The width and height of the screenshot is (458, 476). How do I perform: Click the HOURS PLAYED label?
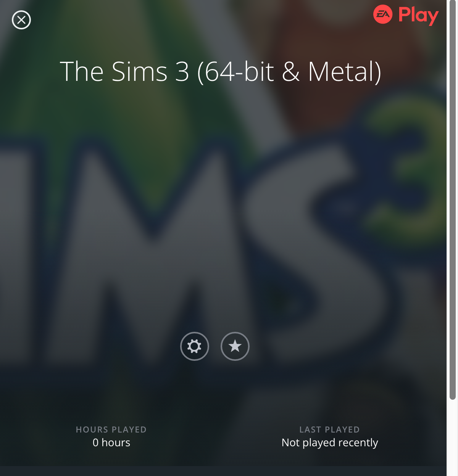point(111,429)
